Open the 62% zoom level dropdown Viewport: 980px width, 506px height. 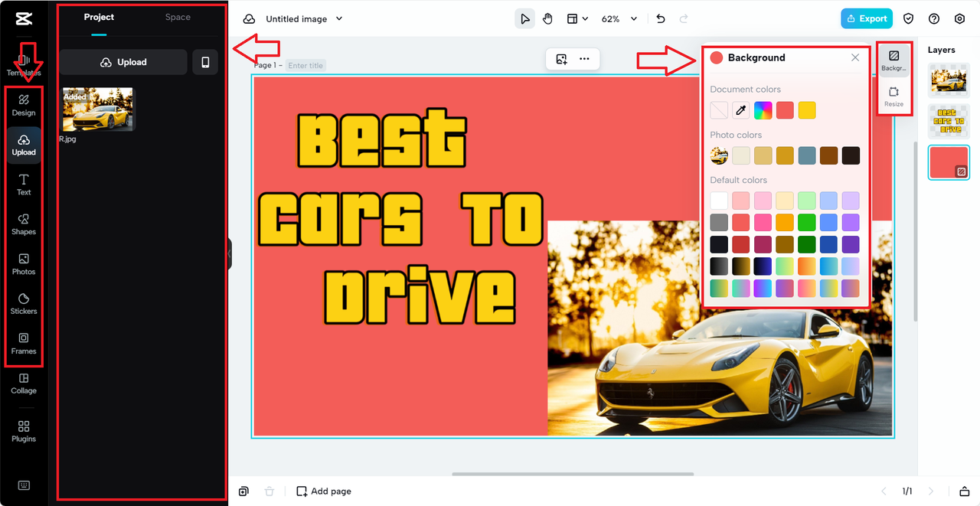click(x=617, y=19)
